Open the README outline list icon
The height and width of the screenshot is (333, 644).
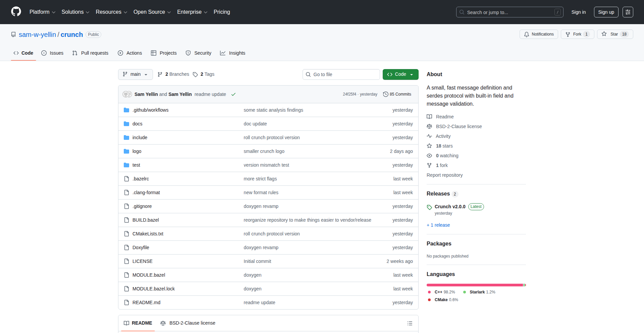(410, 323)
